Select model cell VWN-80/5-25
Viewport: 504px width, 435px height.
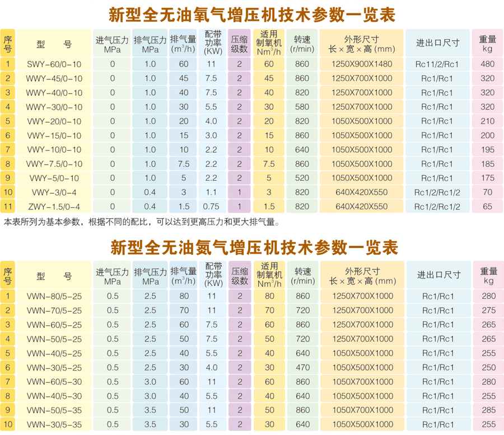click(x=54, y=296)
